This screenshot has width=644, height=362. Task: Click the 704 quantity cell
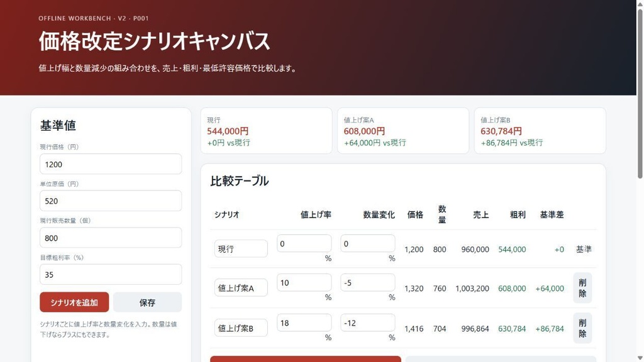[x=440, y=329]
